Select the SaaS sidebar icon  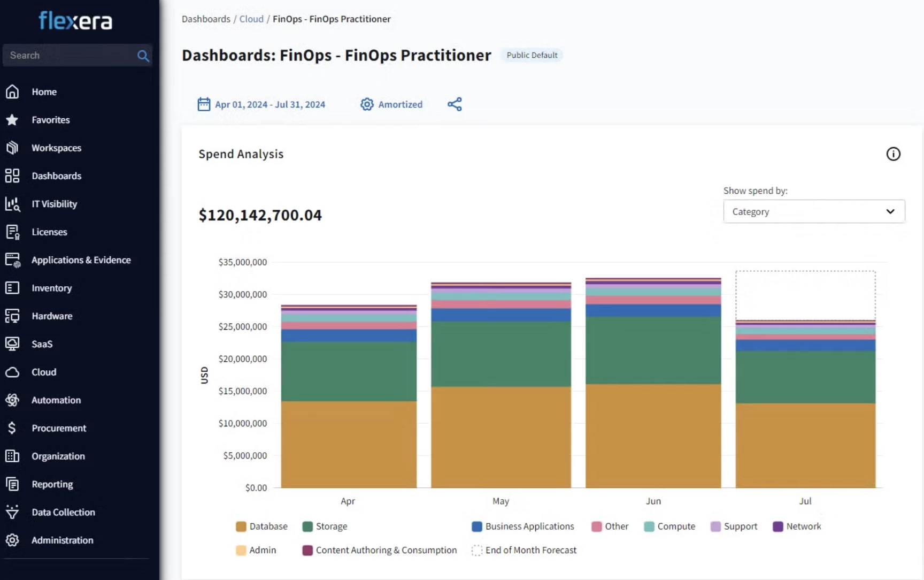[x=12, y=344]
